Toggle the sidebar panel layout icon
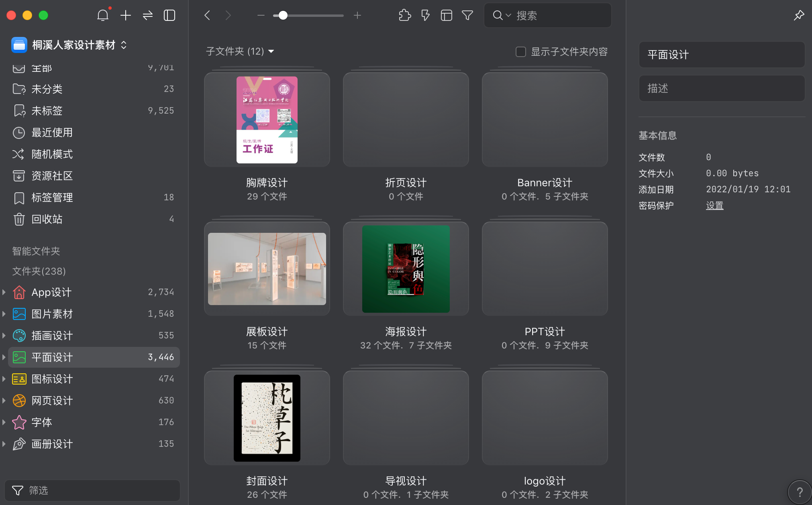 [169, 15]
